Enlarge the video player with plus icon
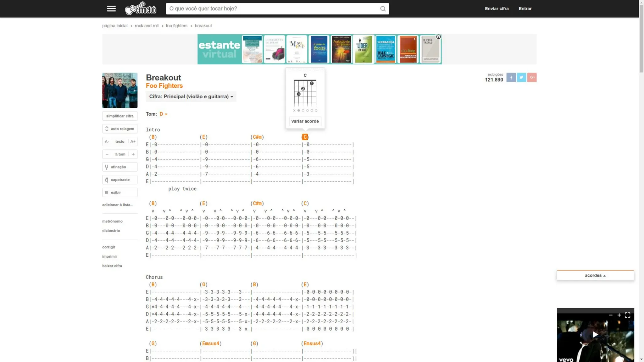The width and height of the screenshot is (644, 362). tap(619, 315)
